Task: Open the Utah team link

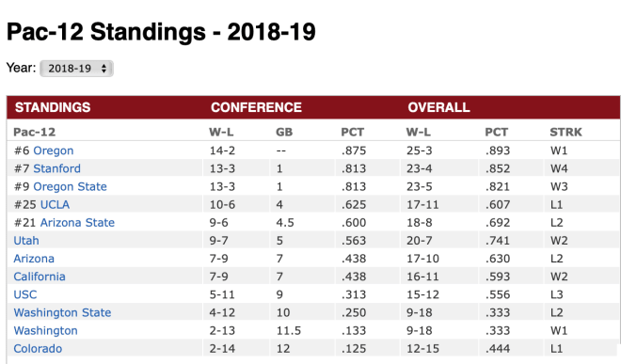Action: [26, 241]
